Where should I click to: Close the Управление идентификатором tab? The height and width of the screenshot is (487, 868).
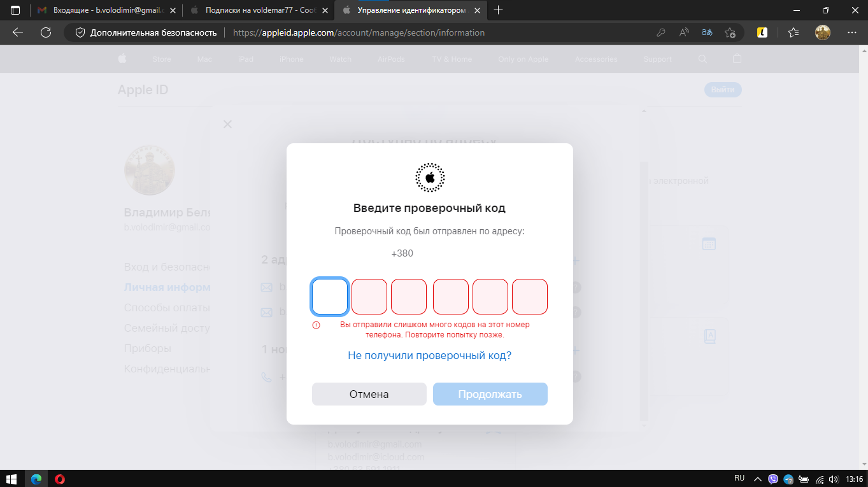(476, 10)
